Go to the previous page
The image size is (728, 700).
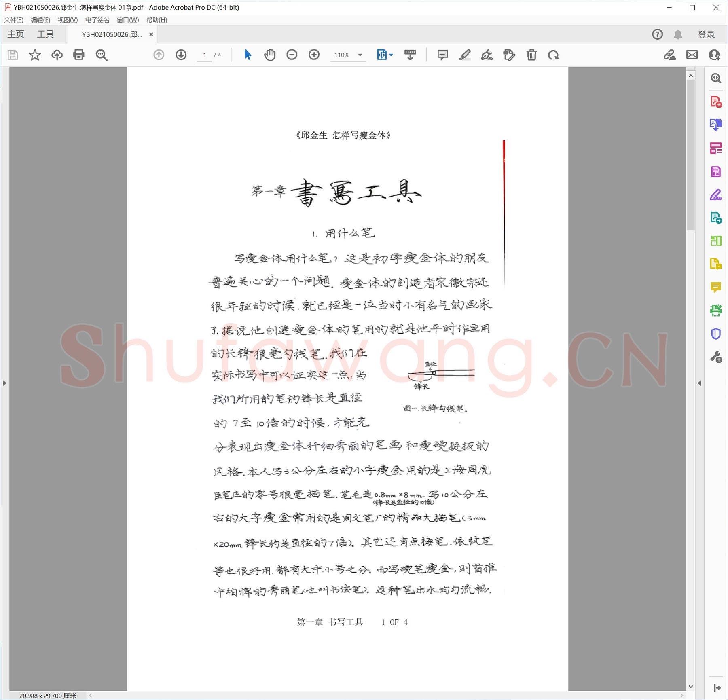159,55
